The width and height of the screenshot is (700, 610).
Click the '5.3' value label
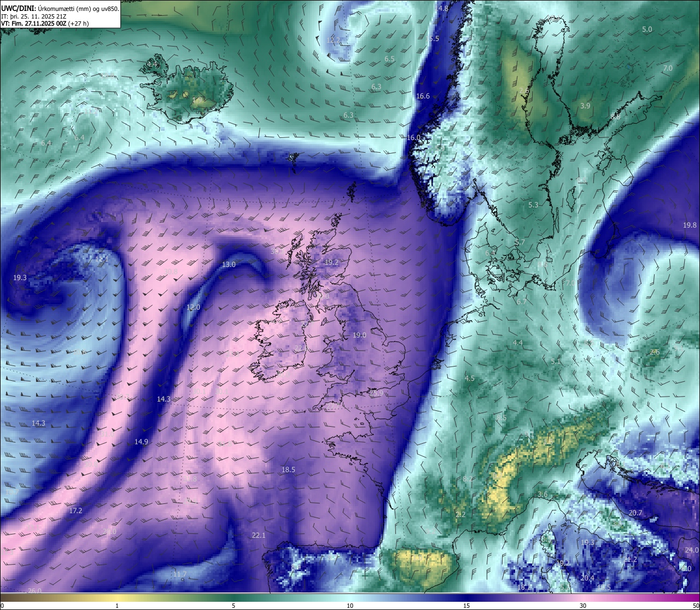coord(533,205)
